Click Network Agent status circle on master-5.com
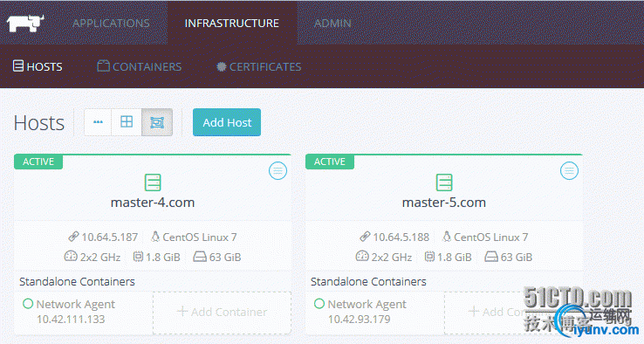Image resolution: width=644 pixels, height=344 pixels. (x=319, y=304)
